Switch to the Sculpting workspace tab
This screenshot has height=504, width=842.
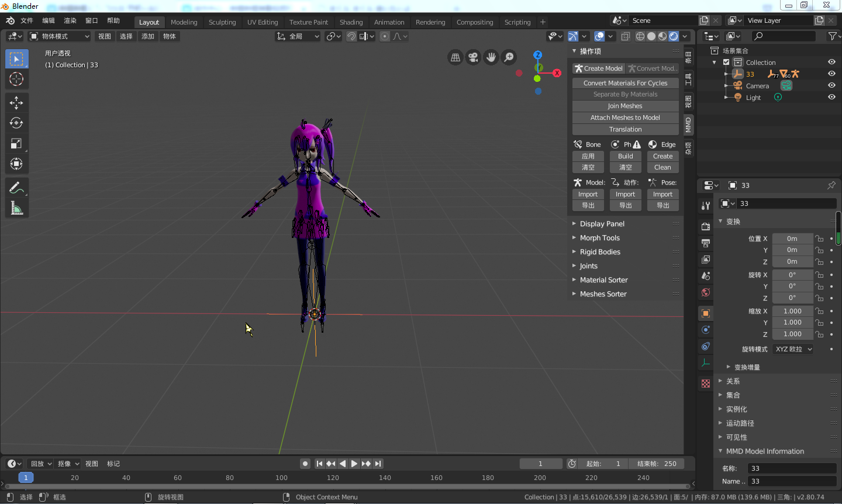tap(222, 22)
